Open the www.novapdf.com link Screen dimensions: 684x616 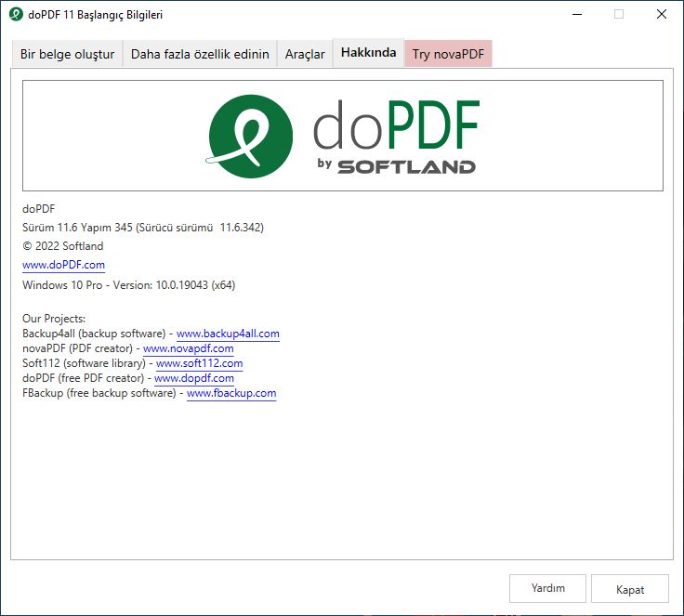pyautogui.click(x=189, y=348)
